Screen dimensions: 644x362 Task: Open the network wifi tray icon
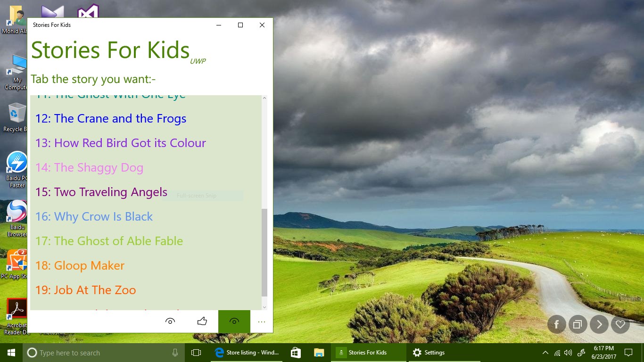557,353
